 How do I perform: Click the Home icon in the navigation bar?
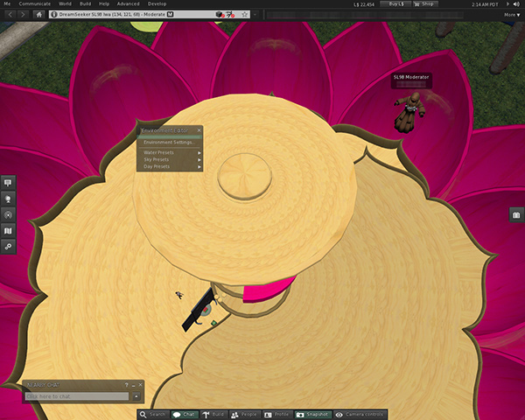[x=39, y=15]
